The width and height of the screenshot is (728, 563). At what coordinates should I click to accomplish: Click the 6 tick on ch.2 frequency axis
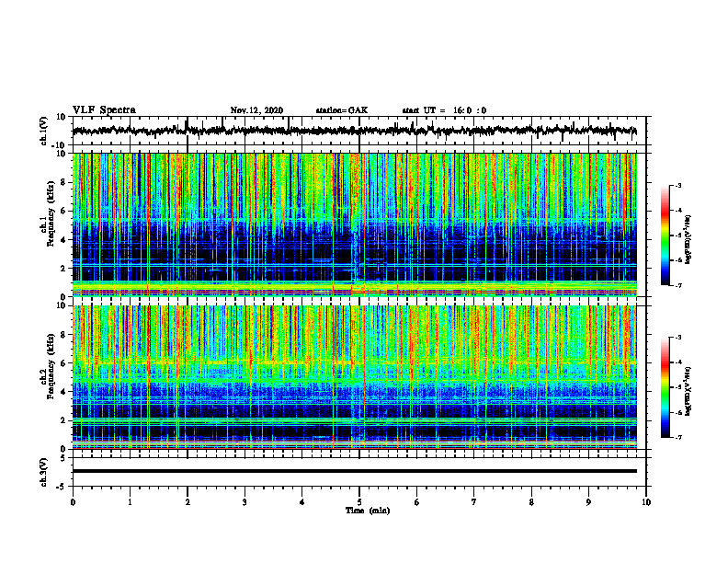64,363
